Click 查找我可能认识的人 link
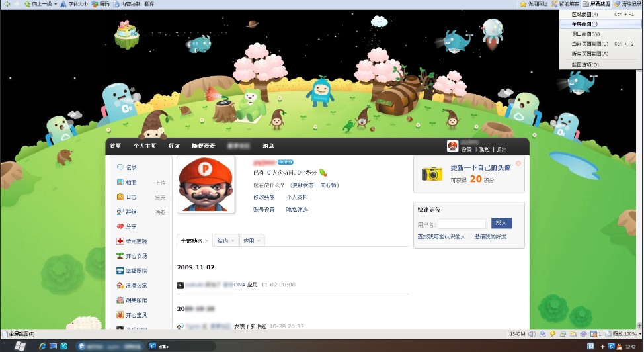The width and height of the screenshot is (644, 352). tap(442, 236)
